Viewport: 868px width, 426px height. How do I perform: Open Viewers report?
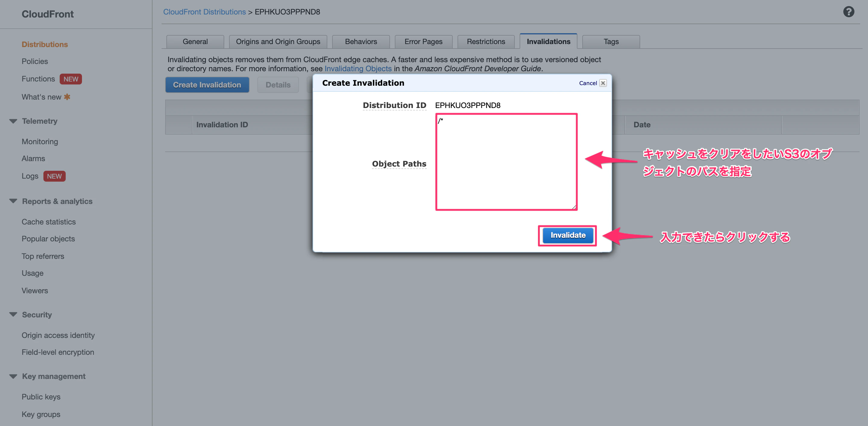35,291
